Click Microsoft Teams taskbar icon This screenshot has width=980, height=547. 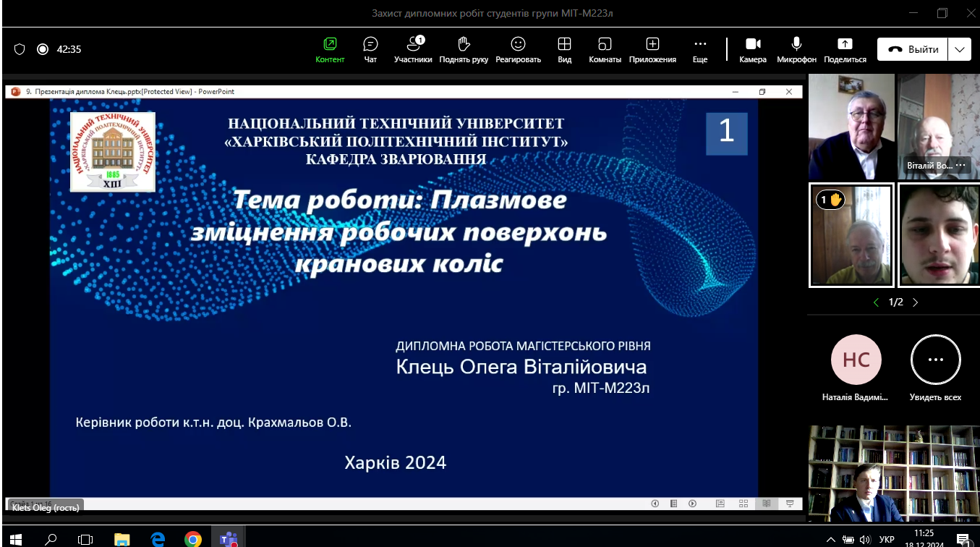tap(229, 539)
